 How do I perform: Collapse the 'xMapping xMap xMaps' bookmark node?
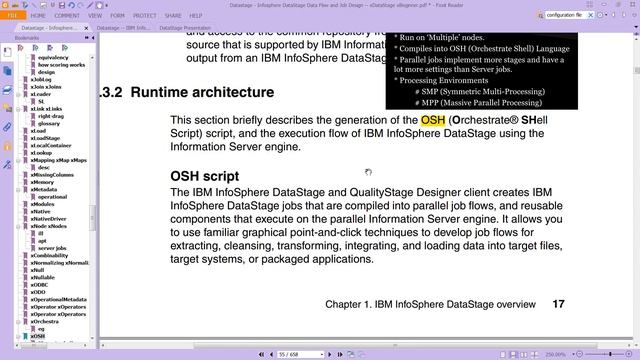[x=18, y=160]
